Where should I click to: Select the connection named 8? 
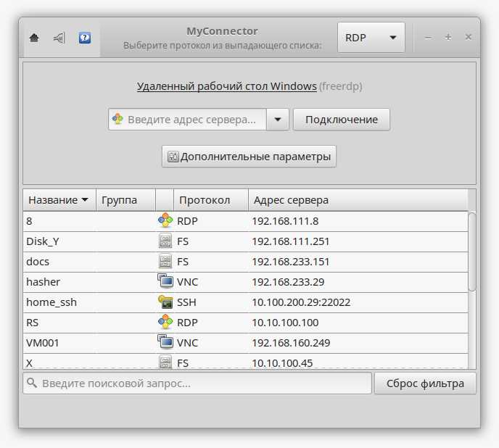pos(29,221)
